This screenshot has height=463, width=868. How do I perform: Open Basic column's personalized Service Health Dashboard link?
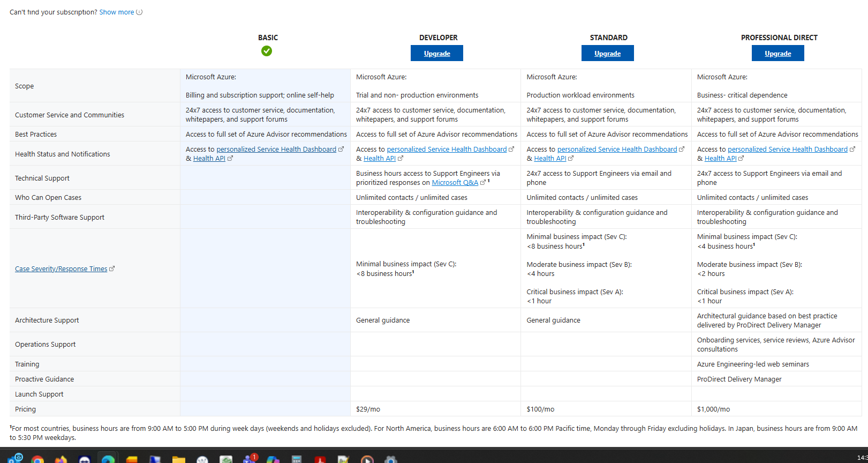coord(276,150)
